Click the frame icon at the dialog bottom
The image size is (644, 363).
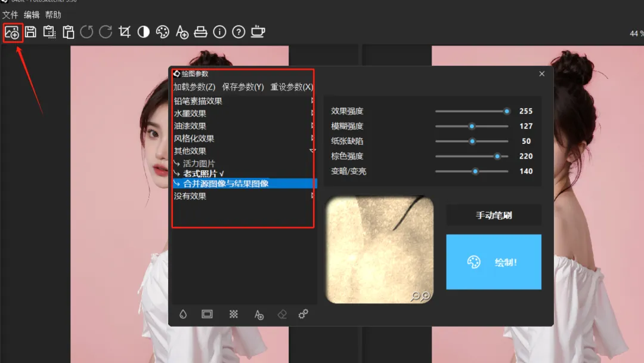[207, 315]
